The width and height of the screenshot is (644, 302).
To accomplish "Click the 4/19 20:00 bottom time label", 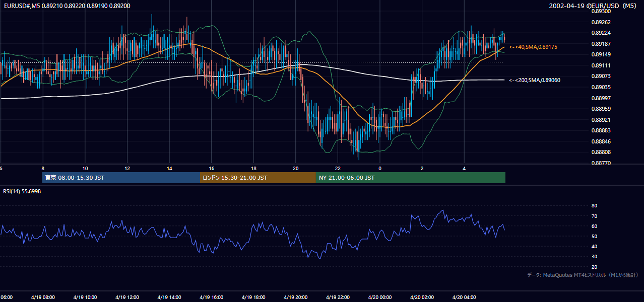I will coord(296,297).
